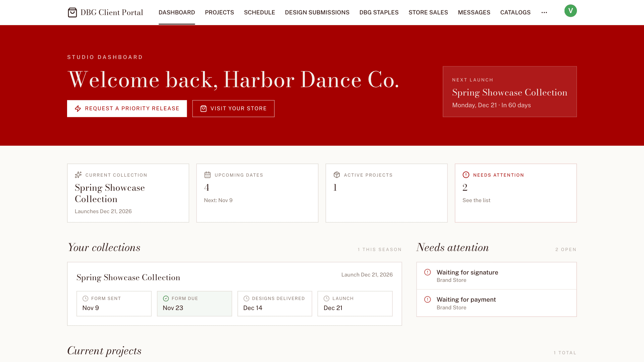The width and height of the screenshot is (644, 362).
Task: Open the Active Projects card
Action: (x=386, y=193)
